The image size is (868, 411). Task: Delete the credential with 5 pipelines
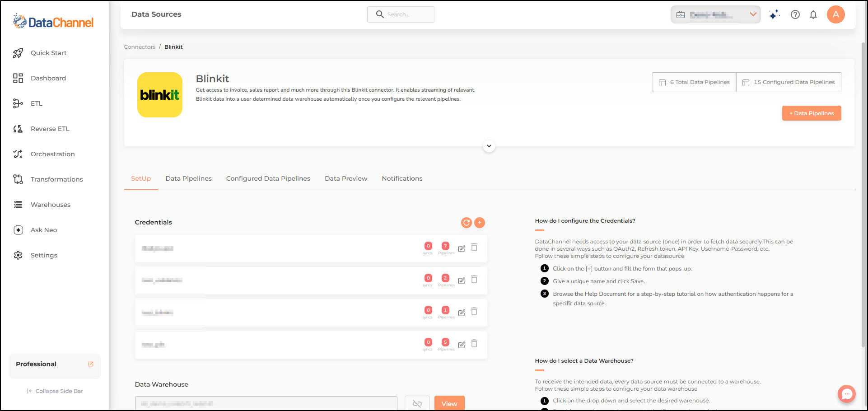(x=474, y=344)
